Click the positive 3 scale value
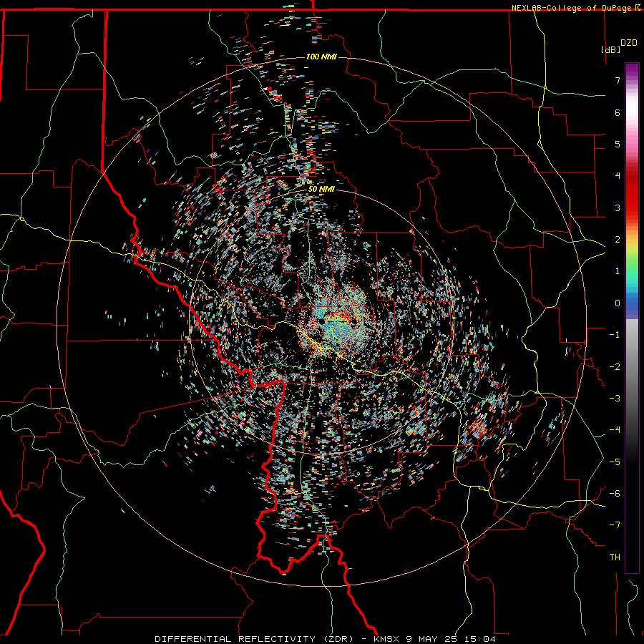The width and height of the screenshot is (644, 644). click(x=618, y=208)
